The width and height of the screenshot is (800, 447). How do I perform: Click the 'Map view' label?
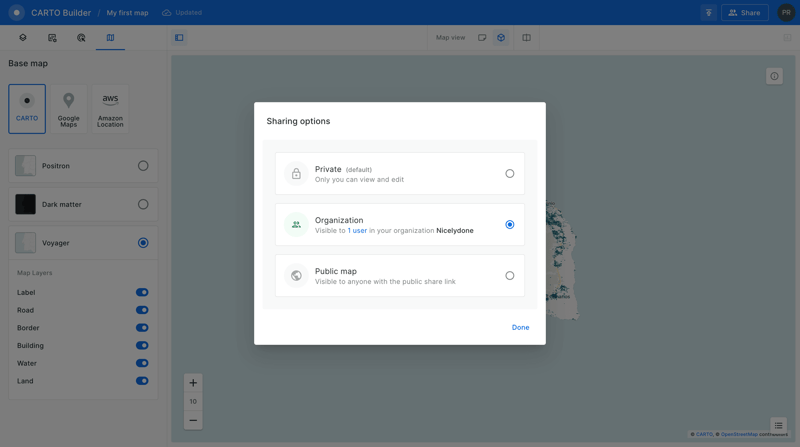(451, 38)
